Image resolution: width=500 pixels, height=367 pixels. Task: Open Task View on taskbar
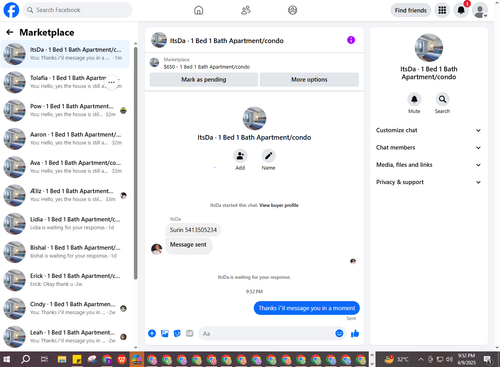point(44,359)
